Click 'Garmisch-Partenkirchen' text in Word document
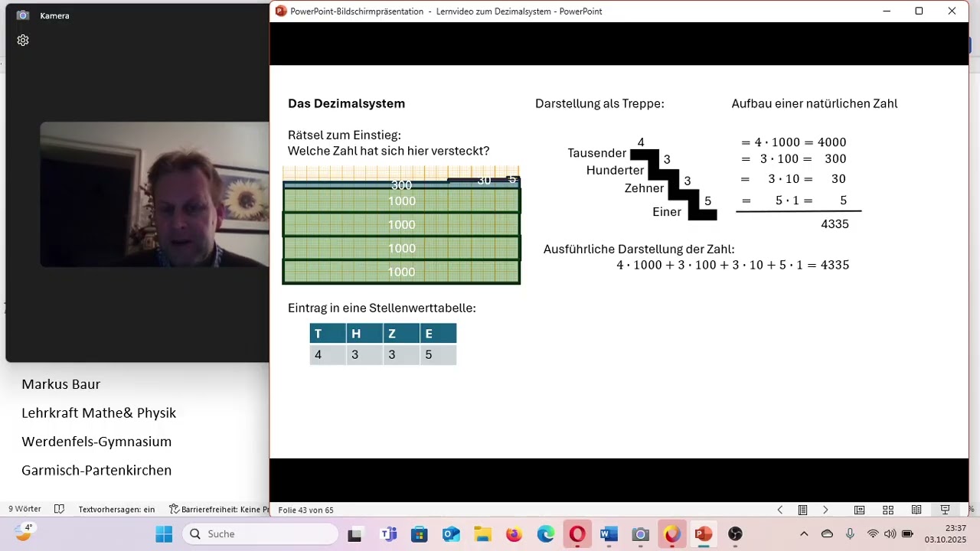 [x=96, y=471]
